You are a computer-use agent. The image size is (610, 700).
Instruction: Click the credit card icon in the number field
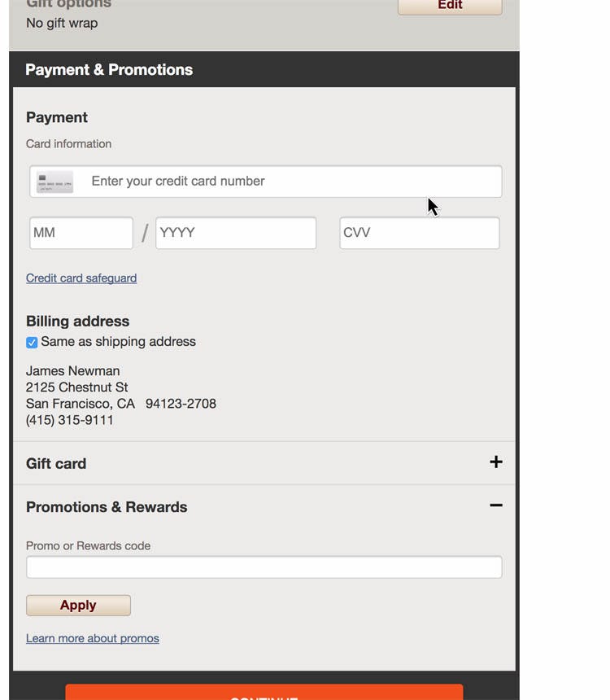[x=55, y=182]
